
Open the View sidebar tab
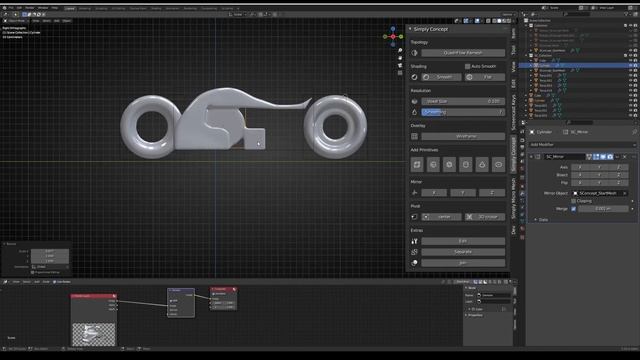[x=513, y=67]
